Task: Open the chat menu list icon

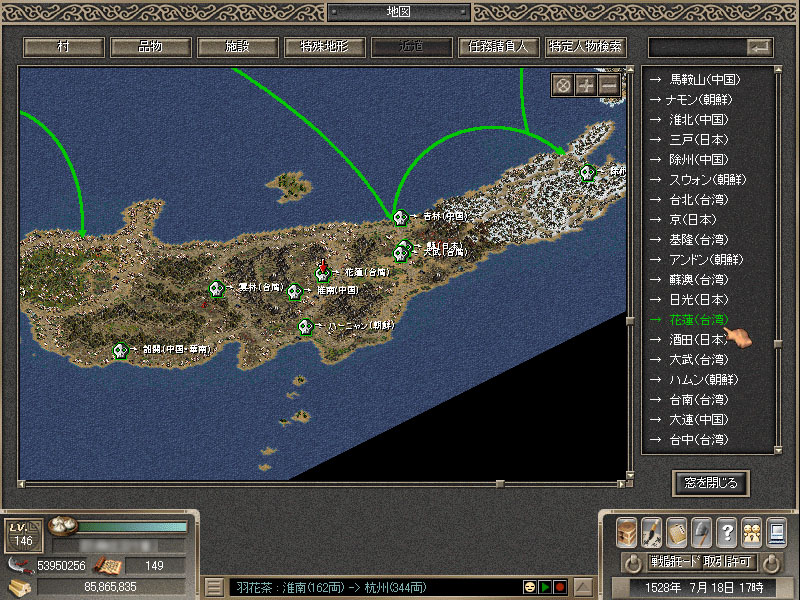Action: pyautogui.click(x=214, y=586)
